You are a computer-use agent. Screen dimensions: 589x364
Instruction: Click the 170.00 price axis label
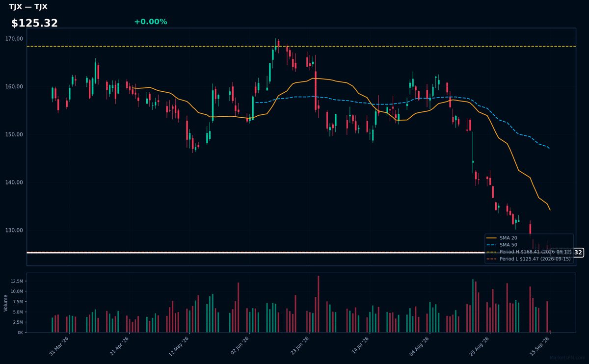tap(15, 39)
